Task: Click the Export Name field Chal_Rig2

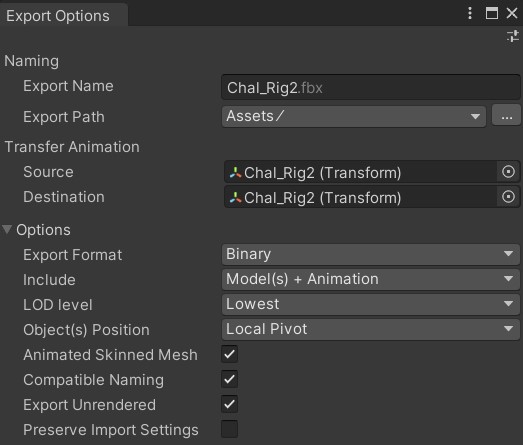Action: (x=371, y=87)
